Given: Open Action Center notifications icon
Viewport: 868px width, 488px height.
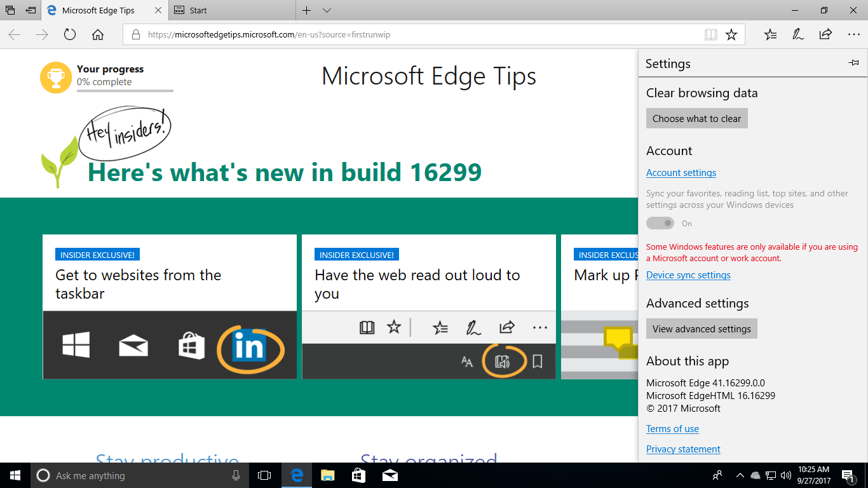Looking at the screenshot, I should [x=849, y=475].
